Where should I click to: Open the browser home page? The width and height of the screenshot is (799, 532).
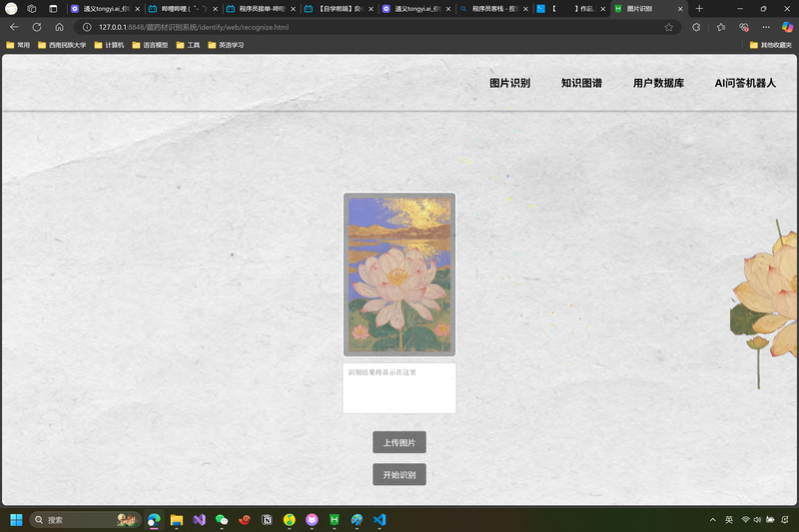pyautogui.click(x=59, y=27)
